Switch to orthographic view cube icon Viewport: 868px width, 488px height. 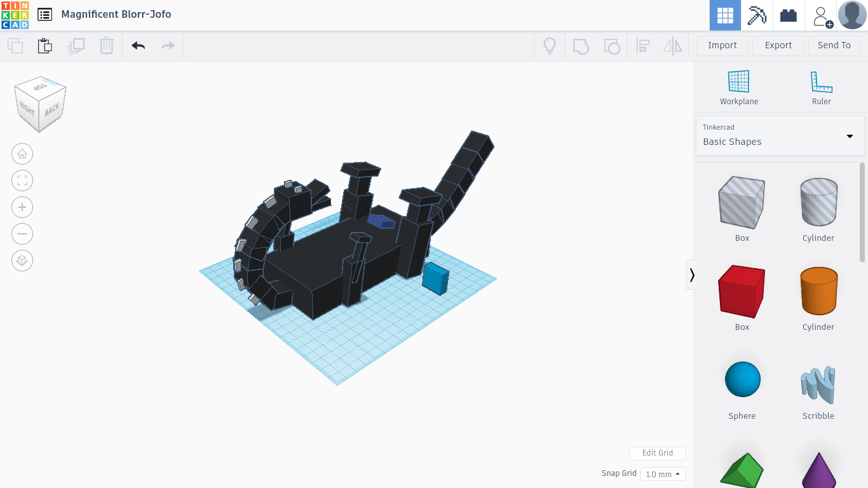coord(22,261)
